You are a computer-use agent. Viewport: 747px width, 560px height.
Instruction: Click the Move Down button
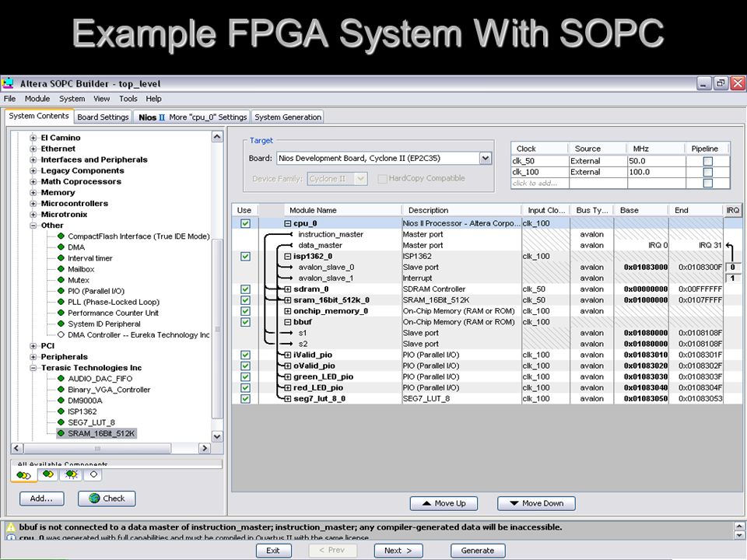(536, 503)
